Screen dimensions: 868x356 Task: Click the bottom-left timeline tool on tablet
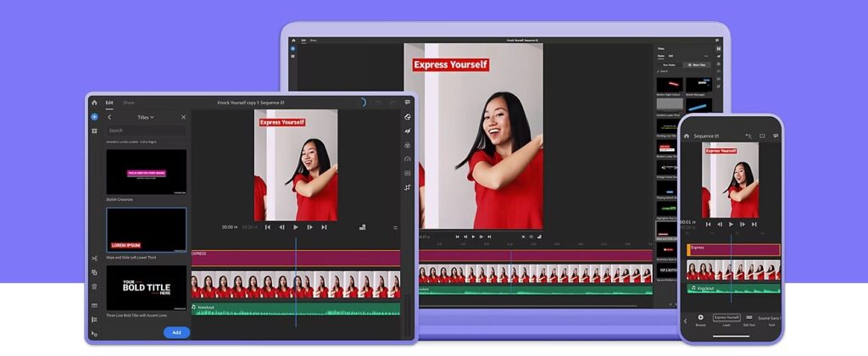pos(94,334)
